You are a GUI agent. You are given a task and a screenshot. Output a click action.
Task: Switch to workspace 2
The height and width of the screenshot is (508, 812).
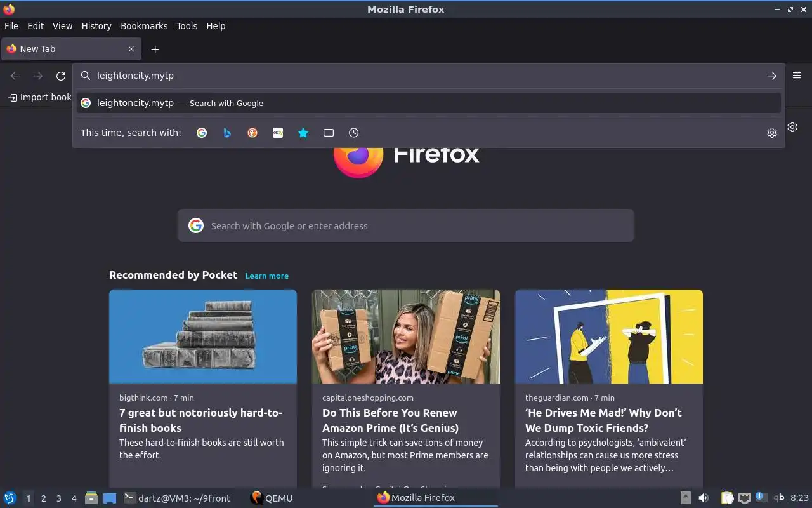(x=43, y=498)
